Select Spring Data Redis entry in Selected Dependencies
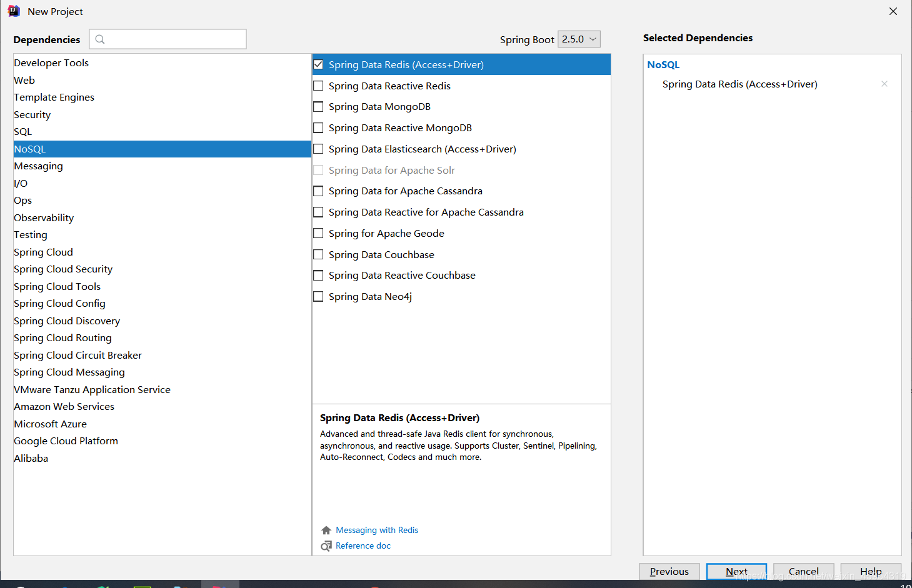The height and width of the screenshot is (588, 912). (740, 84)
